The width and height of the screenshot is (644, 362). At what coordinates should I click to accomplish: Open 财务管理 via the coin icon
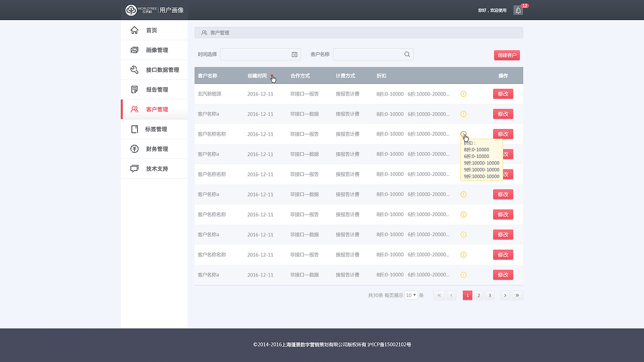[134, 149]
